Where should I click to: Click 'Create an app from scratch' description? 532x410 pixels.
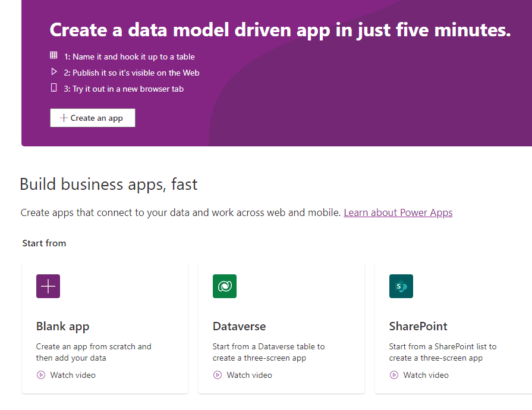tap(94, 352)
